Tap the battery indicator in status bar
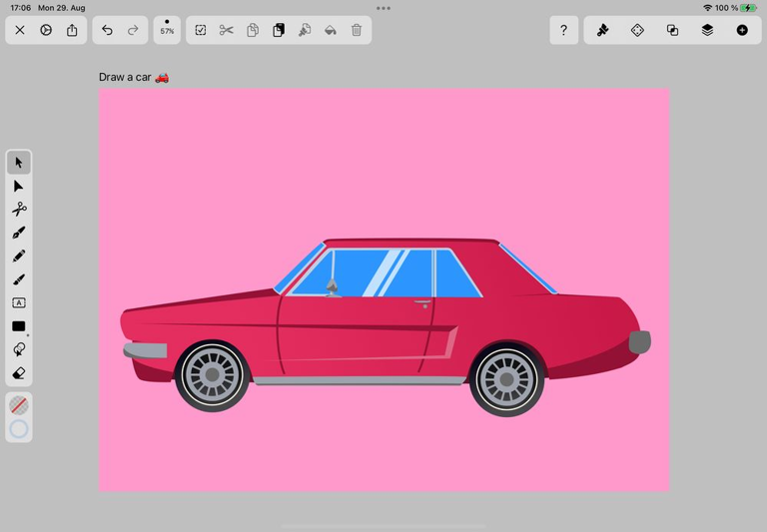Image resolution: width=767 pixels, height=532 pixels. tap(749, 8)
